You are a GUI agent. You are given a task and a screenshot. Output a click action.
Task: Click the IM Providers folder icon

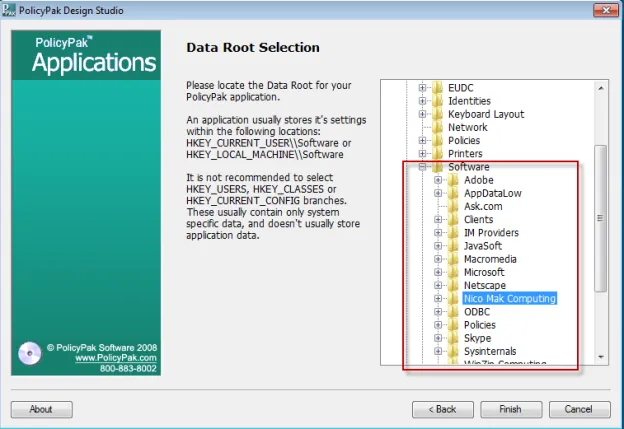tap(453, 232)
